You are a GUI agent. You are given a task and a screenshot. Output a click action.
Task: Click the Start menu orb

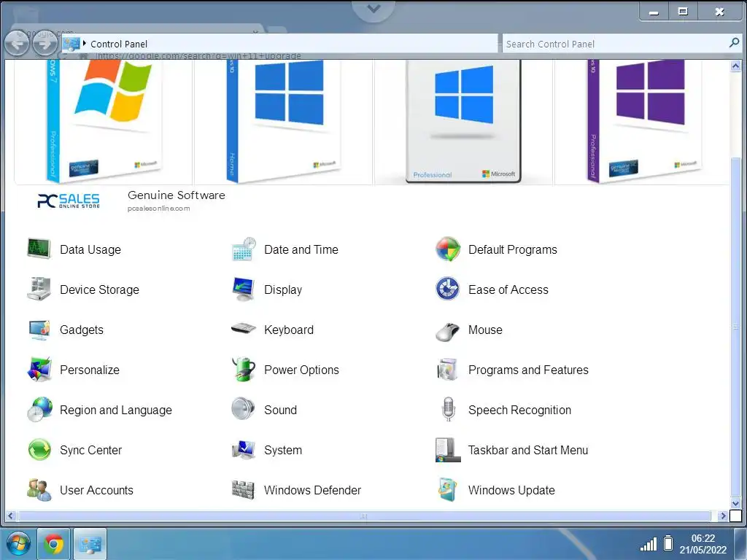[x=18, y=543]
